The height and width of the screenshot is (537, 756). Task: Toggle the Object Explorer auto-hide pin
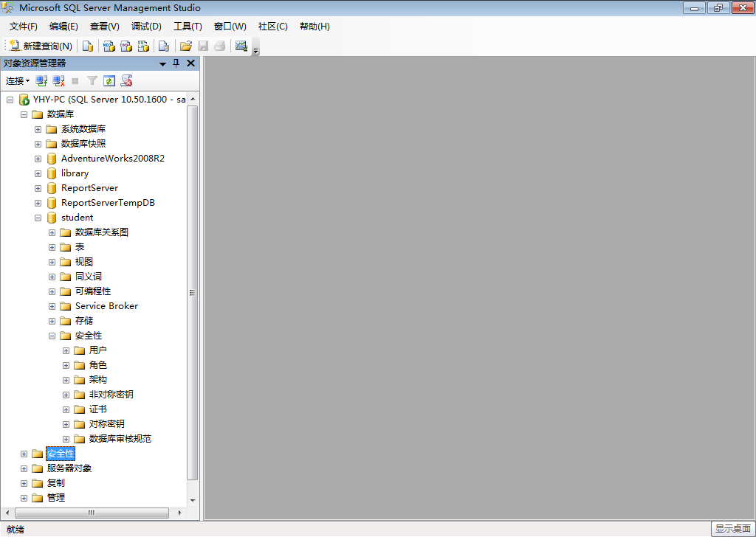coord(176,63)
